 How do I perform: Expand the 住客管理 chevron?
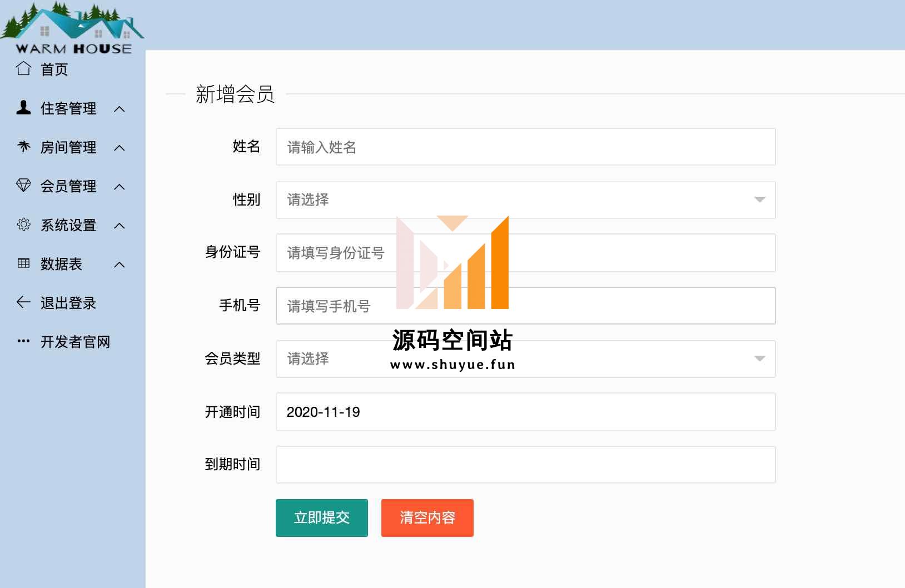tap(119, 109)
